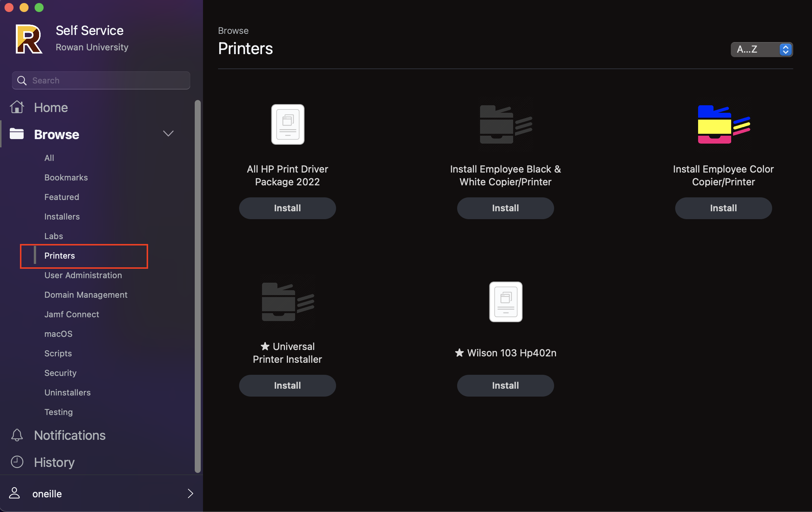Click the Home house icon
The image size is (812, 512).
tap(17, 107)
